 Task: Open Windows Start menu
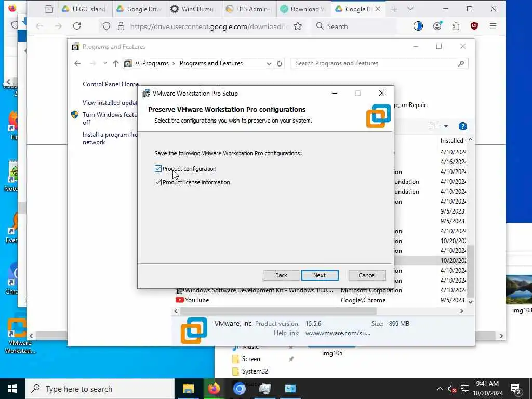pos(12,389)
